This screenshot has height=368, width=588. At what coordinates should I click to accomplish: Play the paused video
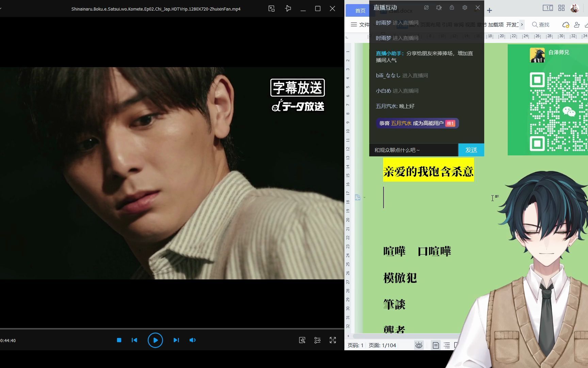[x=155, y=340]
